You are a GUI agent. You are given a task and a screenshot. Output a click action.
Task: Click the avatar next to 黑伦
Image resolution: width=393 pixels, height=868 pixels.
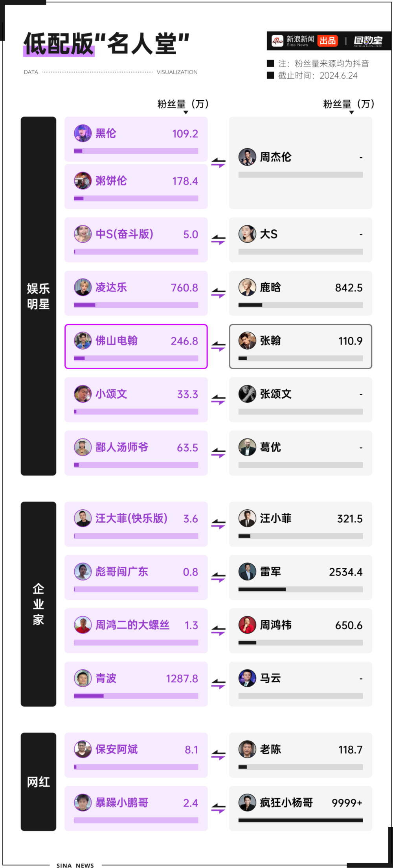(x=83, y=133)
